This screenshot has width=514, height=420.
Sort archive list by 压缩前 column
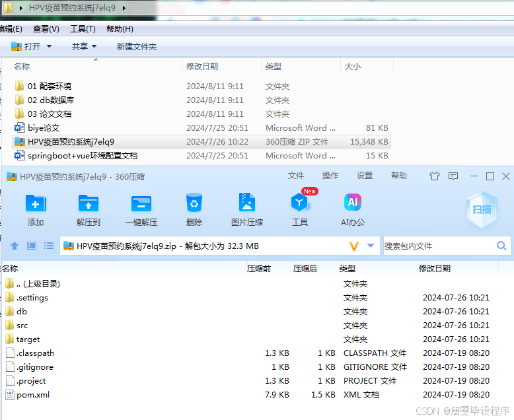[x=259, y=269]
